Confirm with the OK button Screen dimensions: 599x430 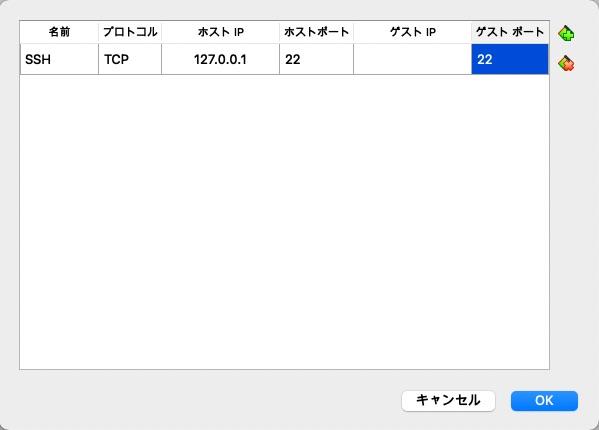pos(544,401)
